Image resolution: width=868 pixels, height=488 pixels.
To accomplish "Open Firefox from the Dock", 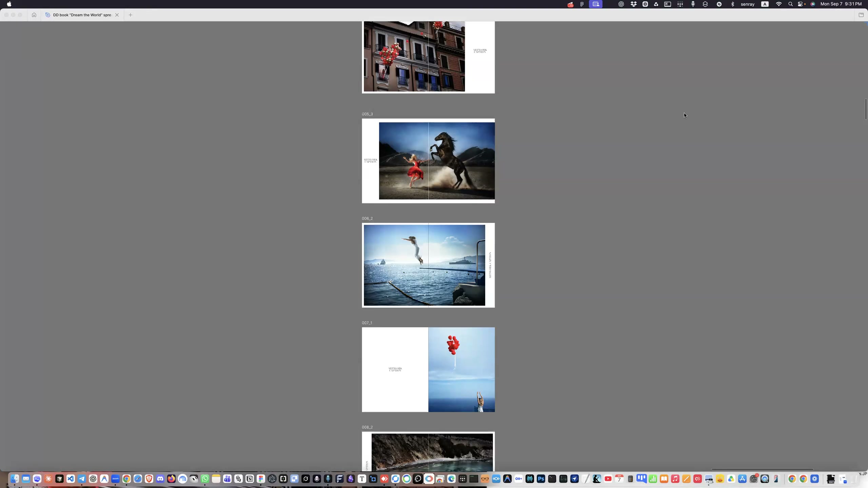I will (171, 479).
